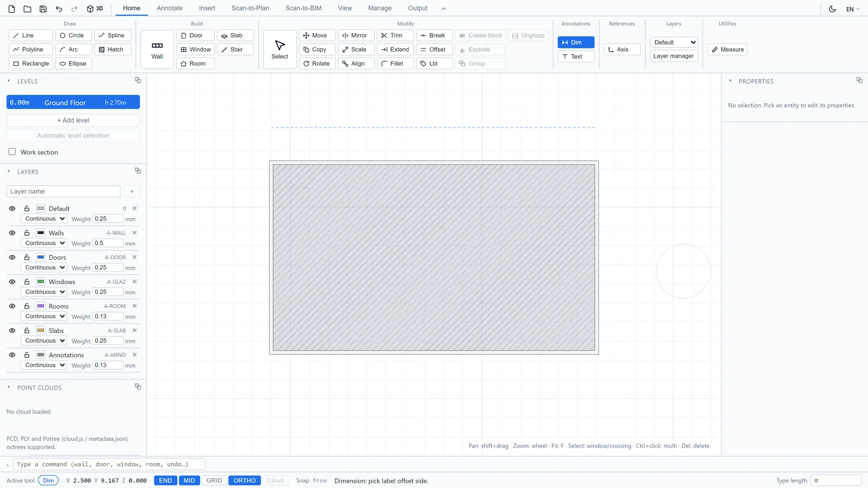Open the View tab
Viewport: 868px width, 488px height.
point(345,8)
